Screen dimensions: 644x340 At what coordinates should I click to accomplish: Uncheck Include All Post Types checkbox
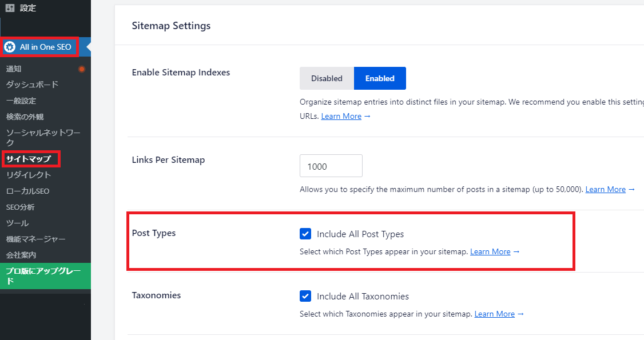click(x=306, y=234)
